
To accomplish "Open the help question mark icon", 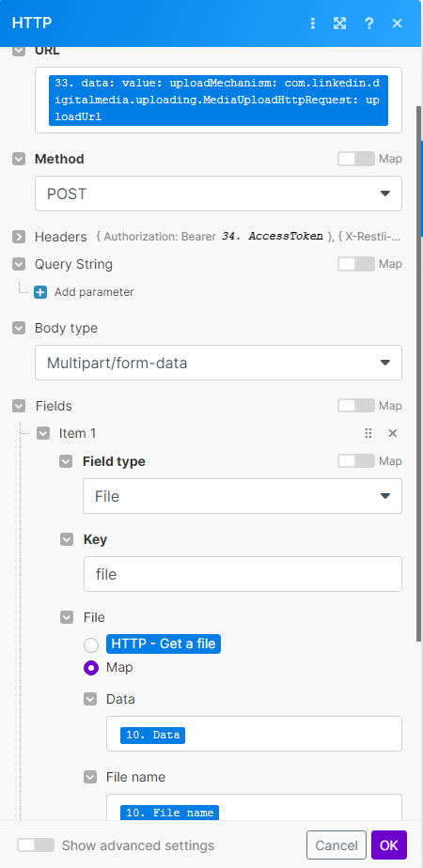I will pyautogui.click(x=368, y=23).
